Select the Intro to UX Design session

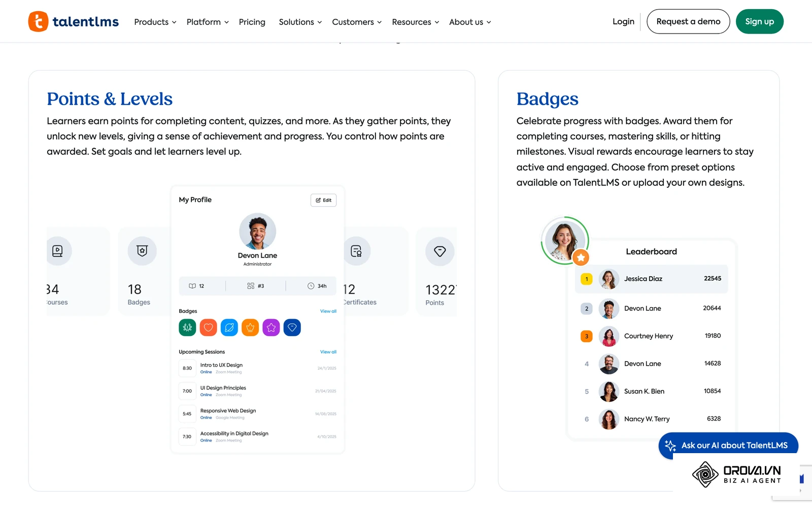(257, 368)
